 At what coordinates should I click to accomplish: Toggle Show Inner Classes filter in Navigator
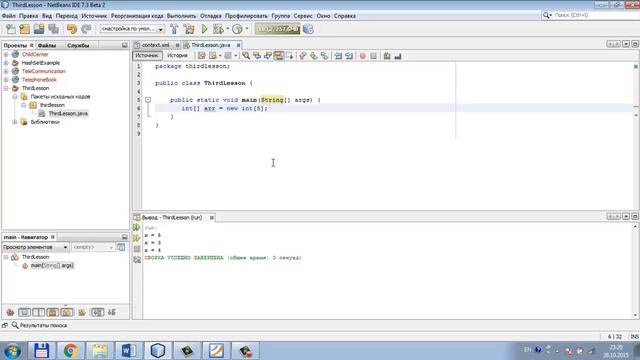click(x=67, y=312)
